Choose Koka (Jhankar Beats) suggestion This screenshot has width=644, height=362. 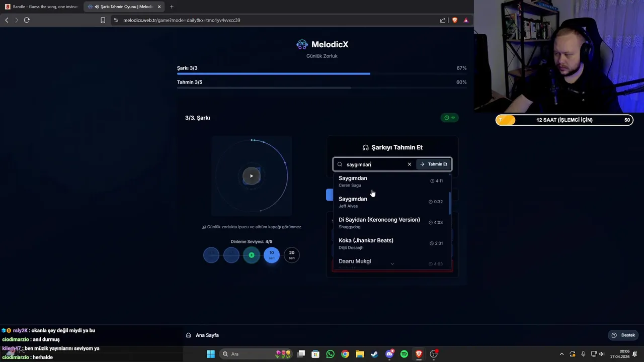click(x=391, y=243)
